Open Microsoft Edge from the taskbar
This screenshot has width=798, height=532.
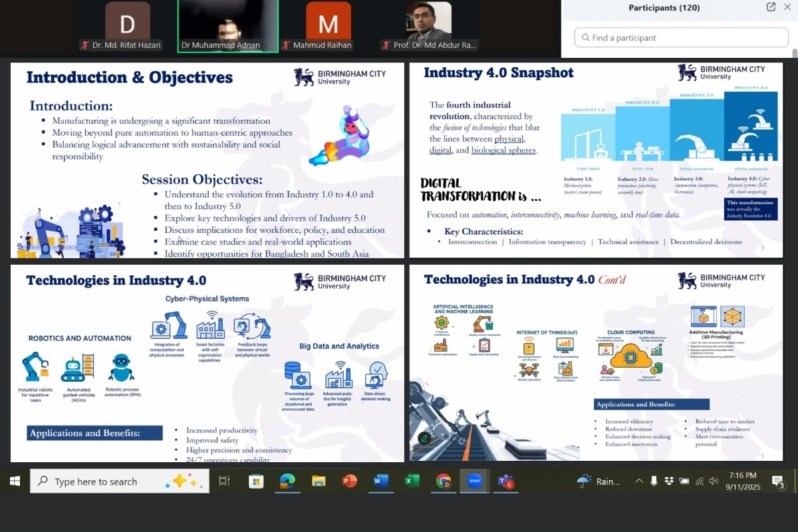[x=287, y=481]
